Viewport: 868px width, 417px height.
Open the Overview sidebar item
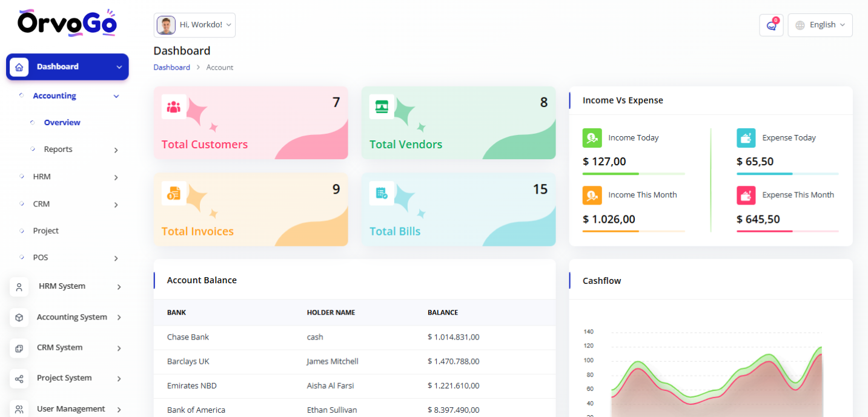62,123
